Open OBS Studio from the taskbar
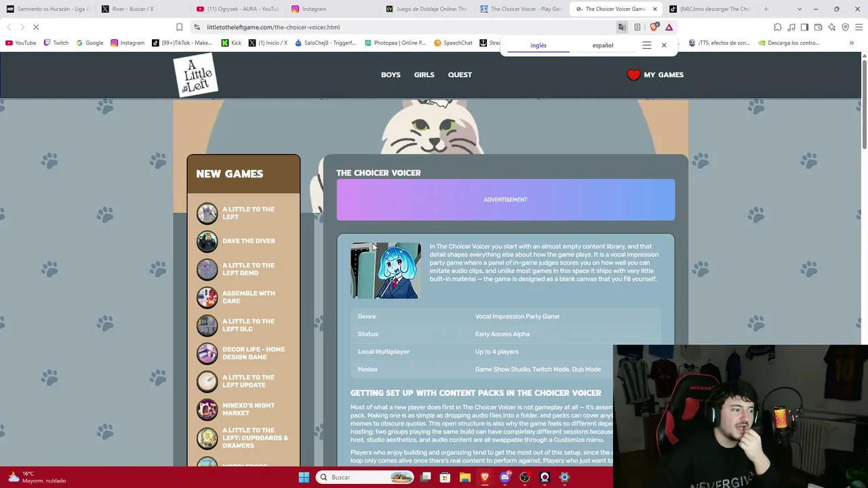868x488 pixels. tap(525, 477)
